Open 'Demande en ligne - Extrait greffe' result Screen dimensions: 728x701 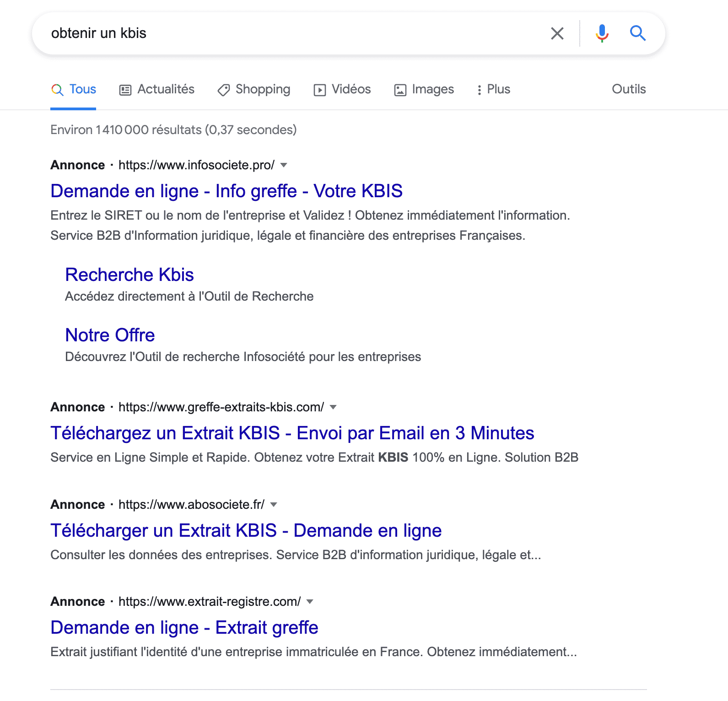tap(184, 628)
